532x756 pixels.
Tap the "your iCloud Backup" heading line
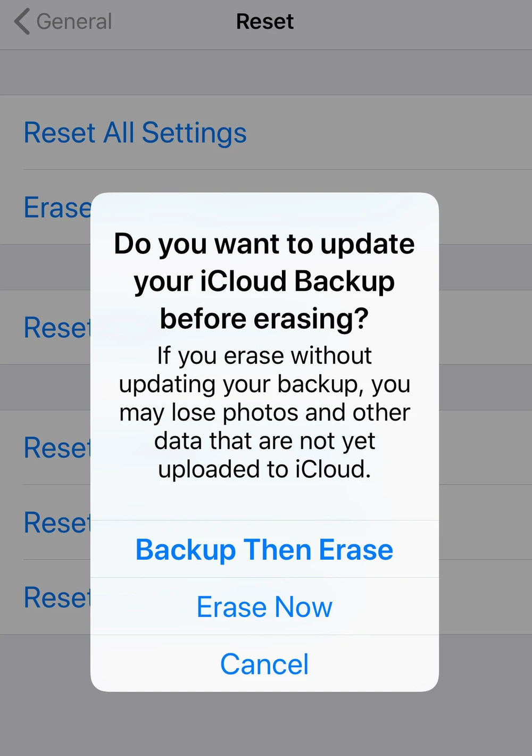(264, 281)
